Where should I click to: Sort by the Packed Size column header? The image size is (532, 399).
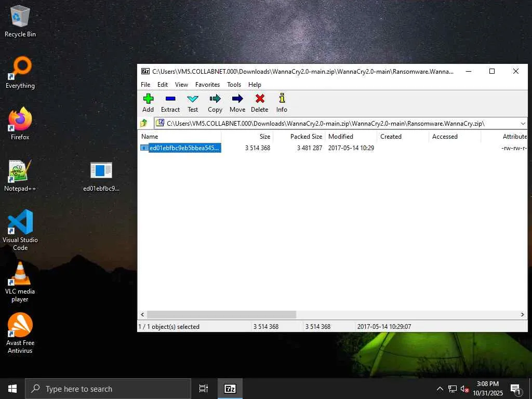(x=299, y=137)
